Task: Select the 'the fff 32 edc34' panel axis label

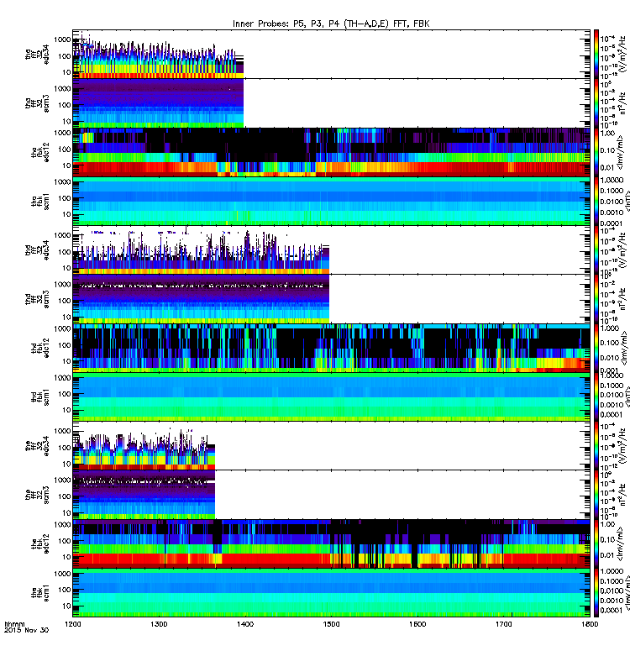Action: 37,446
